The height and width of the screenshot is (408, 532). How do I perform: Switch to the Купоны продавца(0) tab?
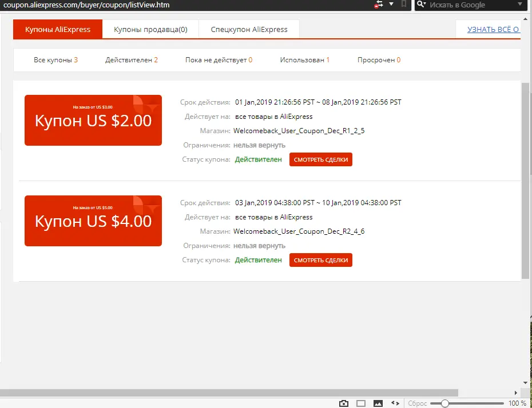[x=150, y=29]
